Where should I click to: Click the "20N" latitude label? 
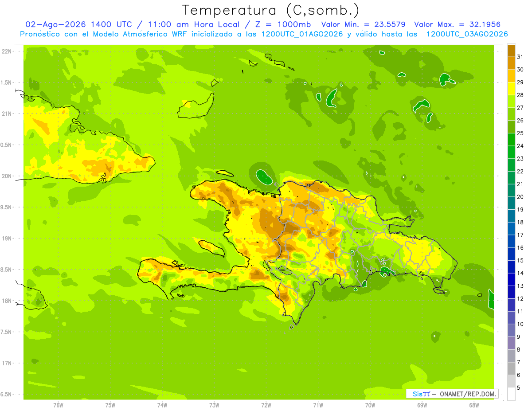[6, 176]
